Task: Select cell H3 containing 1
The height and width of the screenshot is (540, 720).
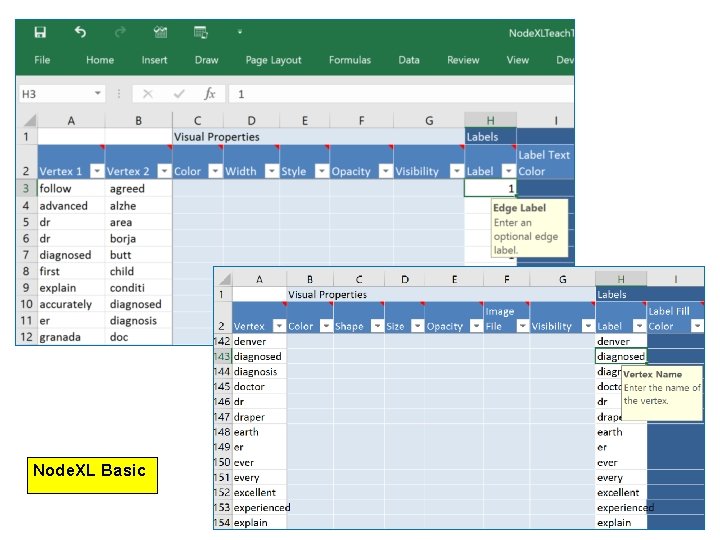Action: pyautogui.click(x=490, y=188)
